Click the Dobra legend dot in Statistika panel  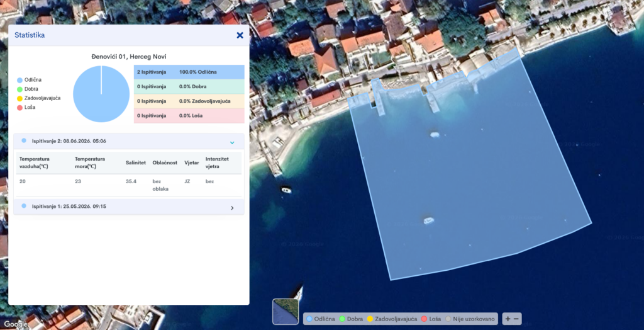tap(19, 89)
